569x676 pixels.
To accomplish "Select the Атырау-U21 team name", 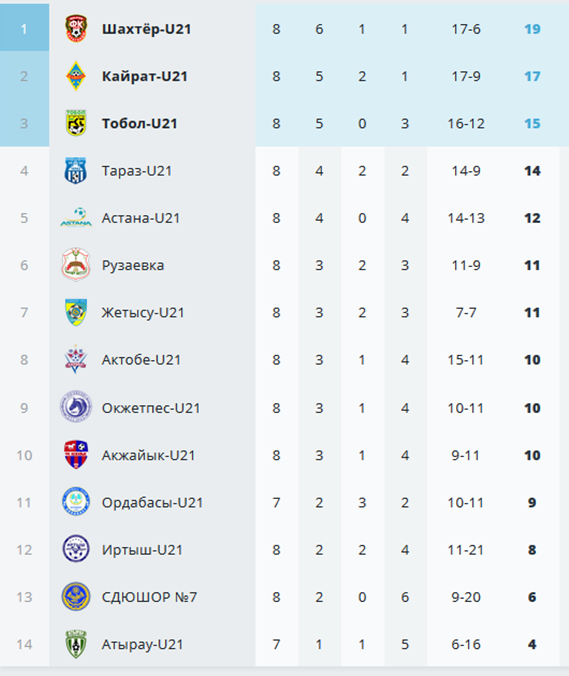I will [x=142, y=645].
